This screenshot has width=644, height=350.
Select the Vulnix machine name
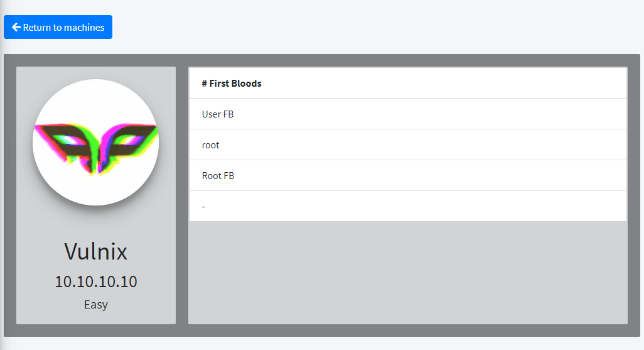[x=95, y=251]
